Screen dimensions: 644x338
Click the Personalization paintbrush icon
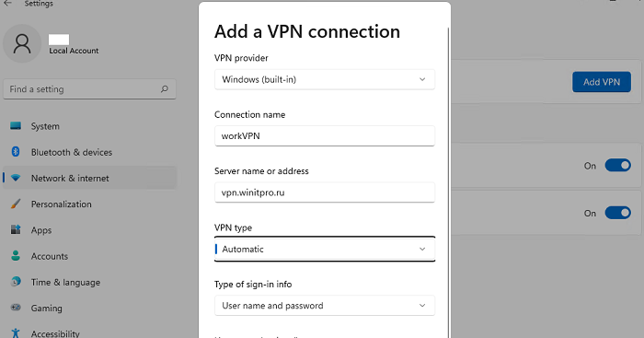(16, 204)
